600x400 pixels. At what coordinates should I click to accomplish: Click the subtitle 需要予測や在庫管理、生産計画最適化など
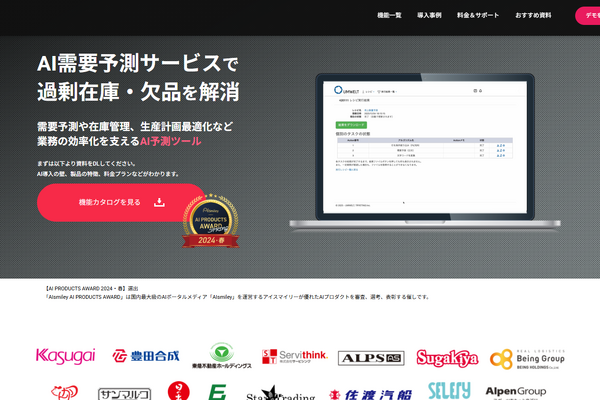pos(135,127)
